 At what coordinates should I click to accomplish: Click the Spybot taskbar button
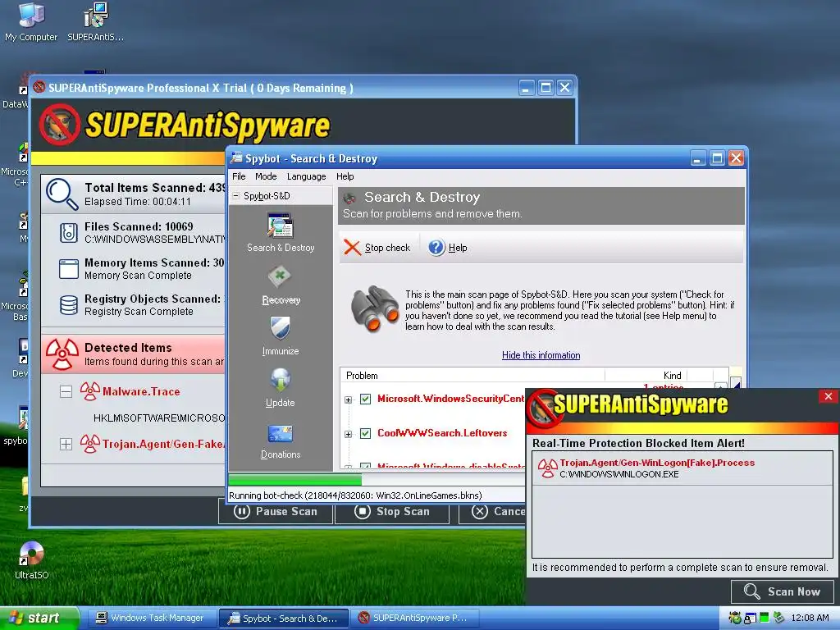[x=283, y=619]
